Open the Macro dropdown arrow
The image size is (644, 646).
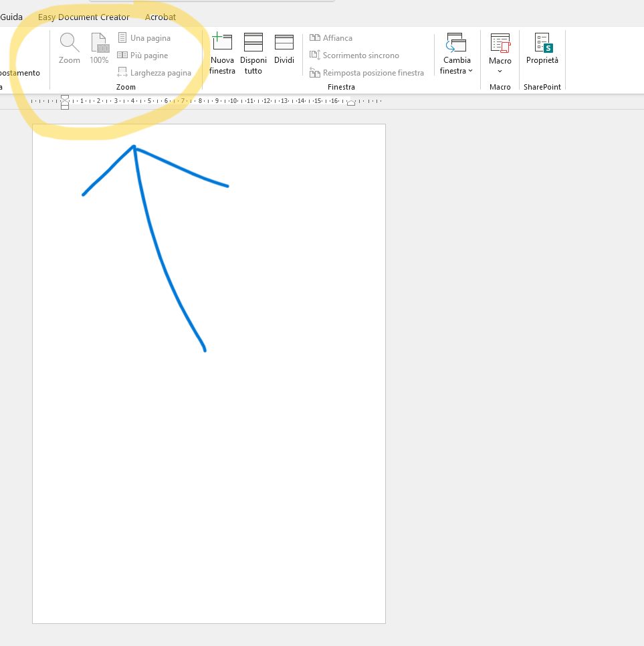click(x=500, y=72)
